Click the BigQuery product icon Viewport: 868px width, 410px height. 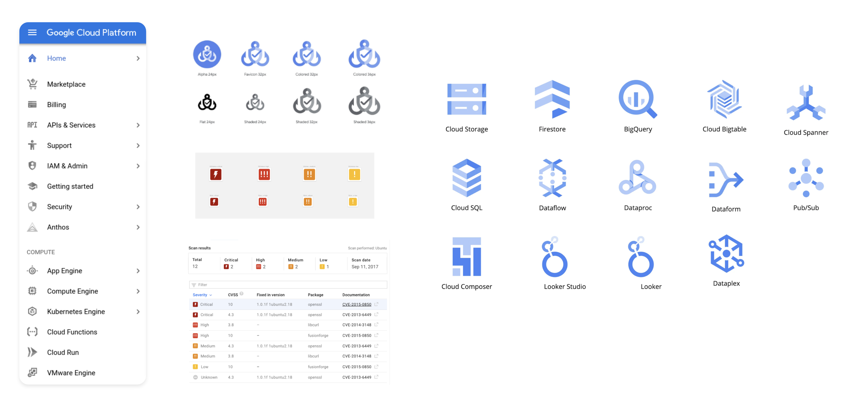(637, 100)
